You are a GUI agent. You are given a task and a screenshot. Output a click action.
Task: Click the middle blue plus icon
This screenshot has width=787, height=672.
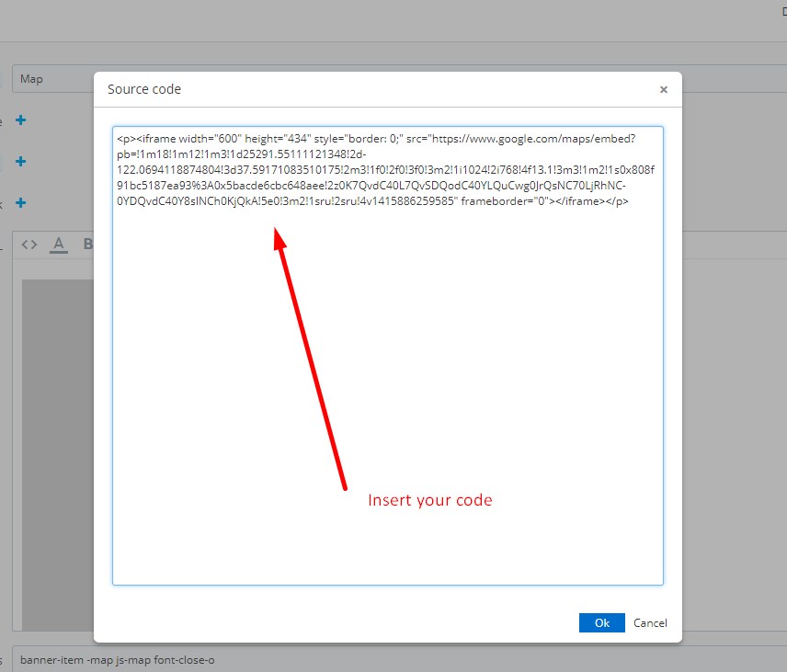point(20,162)
